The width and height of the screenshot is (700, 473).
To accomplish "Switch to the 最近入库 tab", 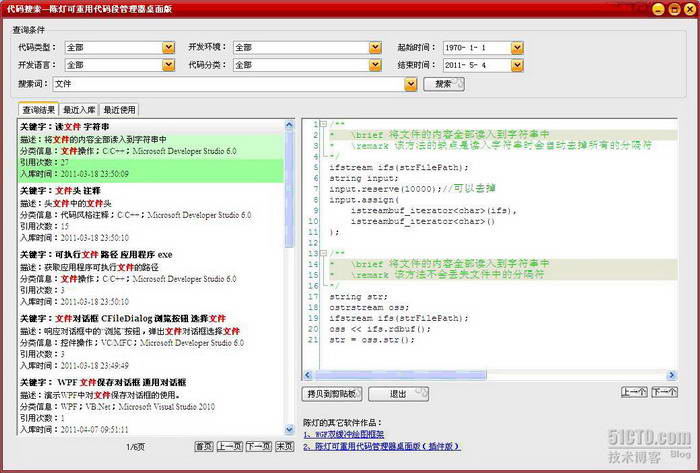I will click(78, 110).
